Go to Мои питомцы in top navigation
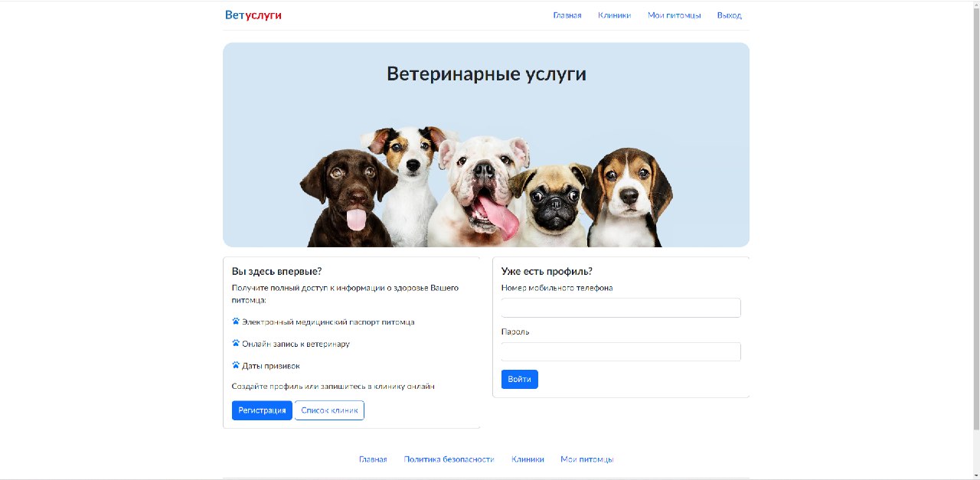 [x=675, y=15]
